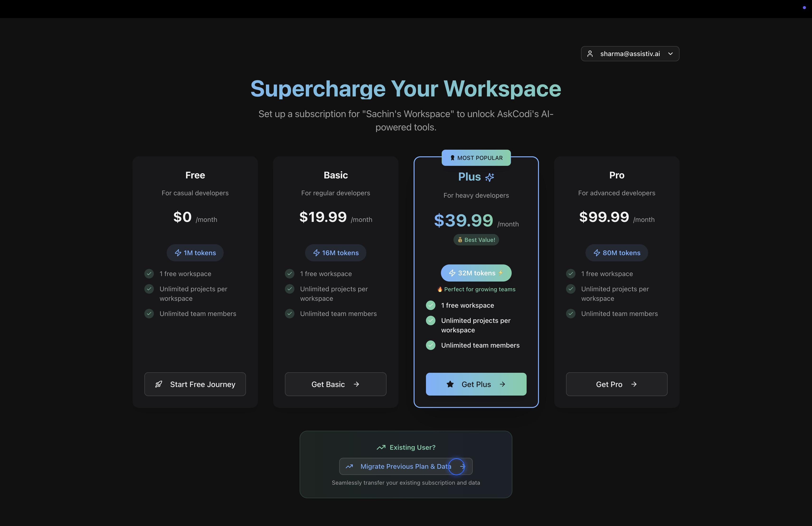Click the star icon on Get Plus button

coord(450,384)
